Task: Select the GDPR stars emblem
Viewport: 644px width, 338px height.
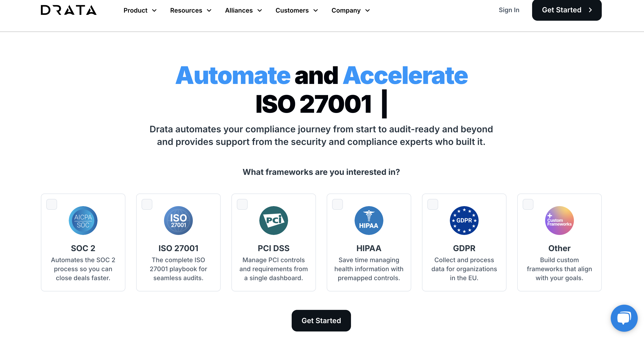Action: click(464, 220)
